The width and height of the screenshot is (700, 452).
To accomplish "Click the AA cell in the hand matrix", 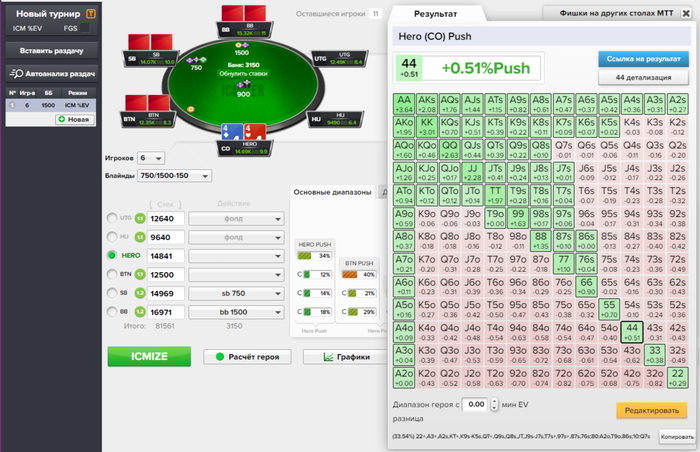I will [x=404, y=104].
